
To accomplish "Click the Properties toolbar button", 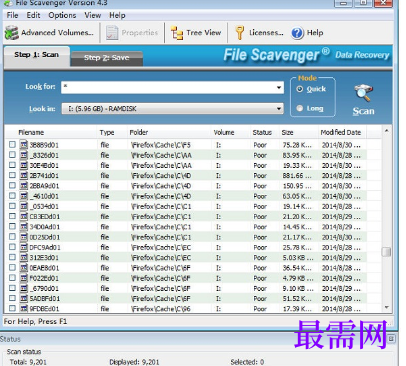I will coord(132,33).
